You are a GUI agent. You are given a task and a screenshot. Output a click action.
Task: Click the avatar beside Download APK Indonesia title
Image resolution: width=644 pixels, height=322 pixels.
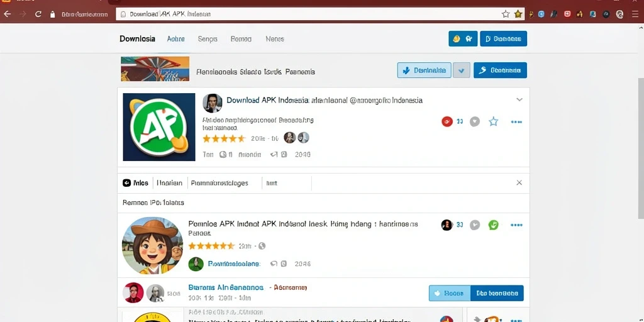[213, 103]
